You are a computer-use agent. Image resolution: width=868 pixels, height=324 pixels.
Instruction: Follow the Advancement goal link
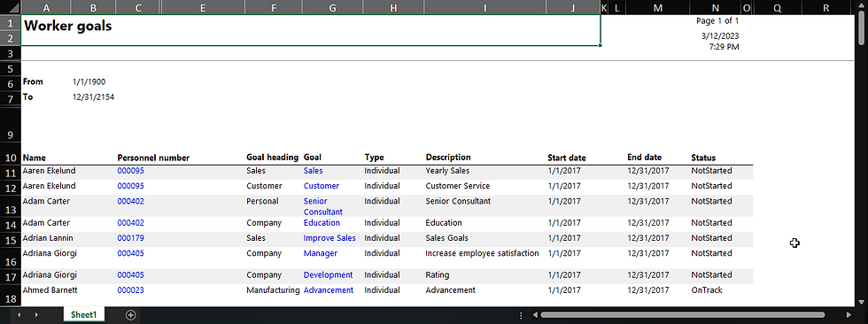(329, 289)
